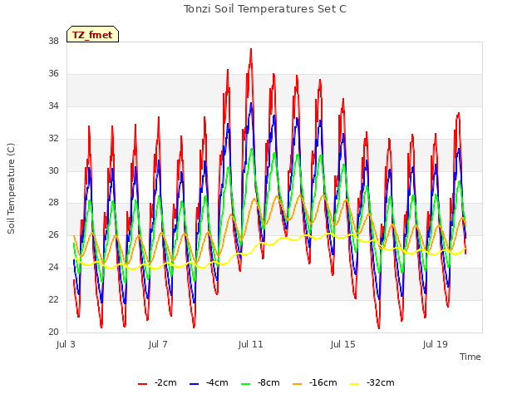Click the red -2cm legend swatch
Screen dimensions: 532x399
(142, 384)
